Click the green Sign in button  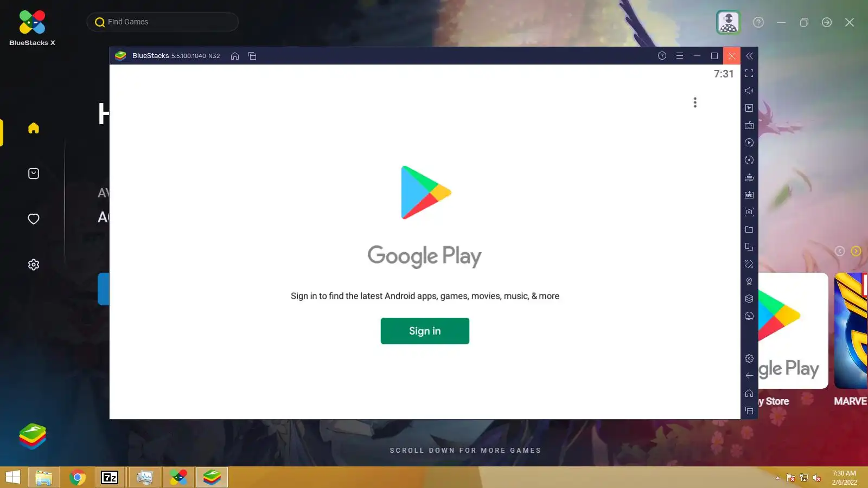(425, 331)
